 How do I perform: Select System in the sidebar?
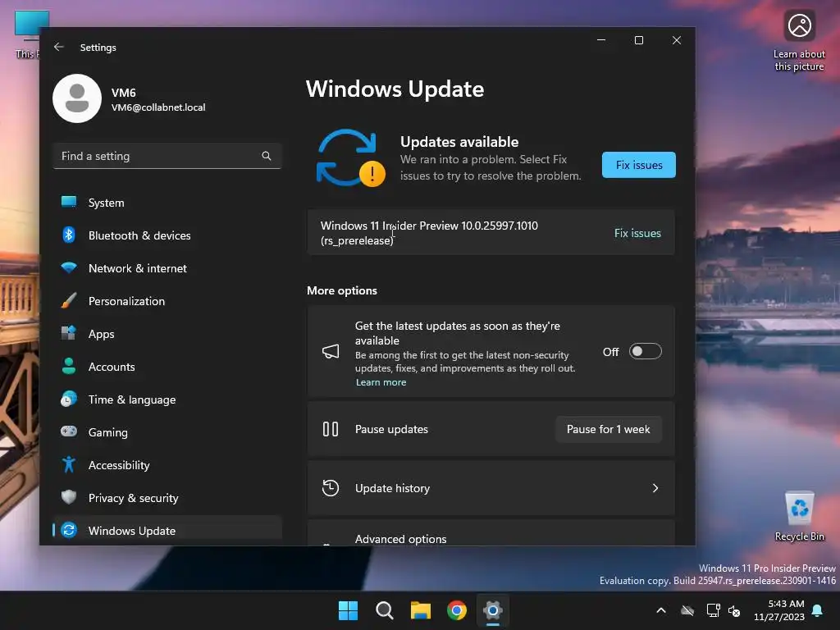(167, 203)
